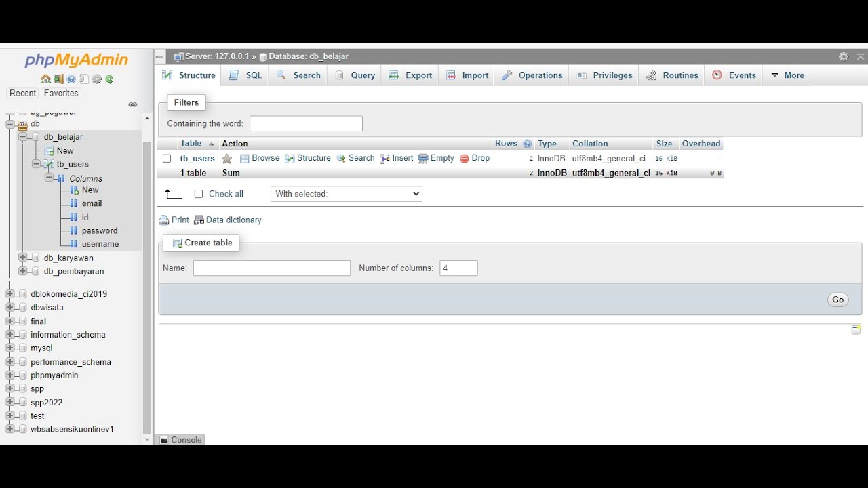Click the db_belajar database cylinder icon
This screenshot has height=488, width=868.
(x=36, y=137)
